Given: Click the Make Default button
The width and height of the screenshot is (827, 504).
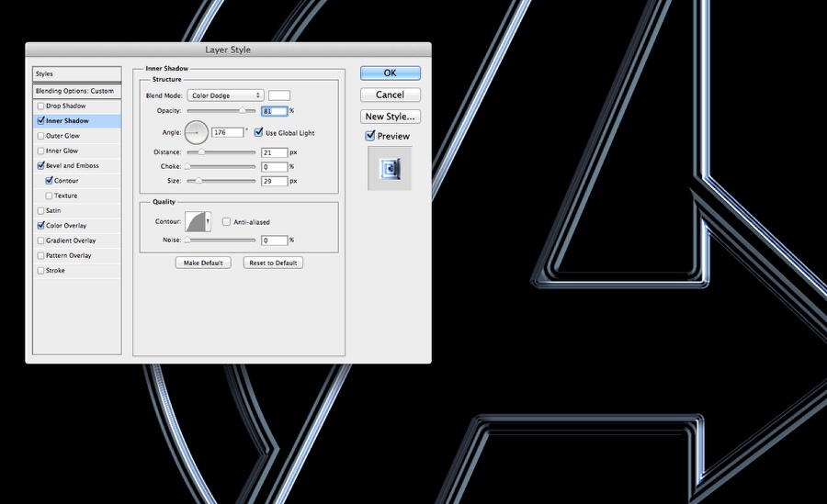Looking at the screenshot, I should 203,263.
